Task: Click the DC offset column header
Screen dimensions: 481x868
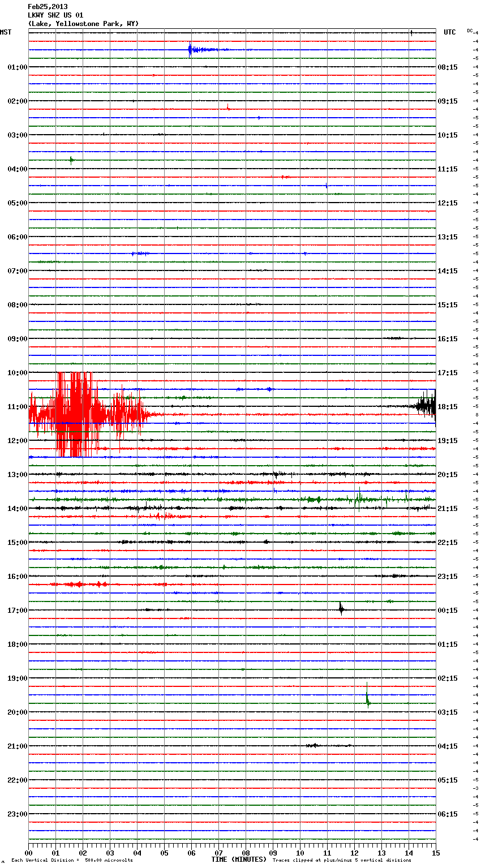Action: click(x=470, y=31)
